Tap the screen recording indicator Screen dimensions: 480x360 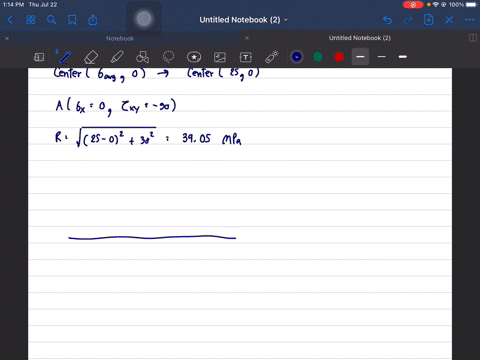[413, 5]
